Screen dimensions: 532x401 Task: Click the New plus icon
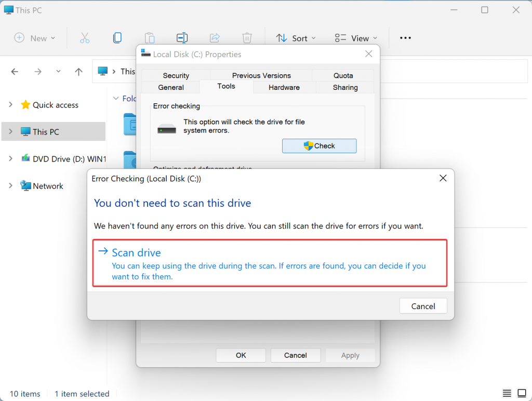click(x=19, y=37)
